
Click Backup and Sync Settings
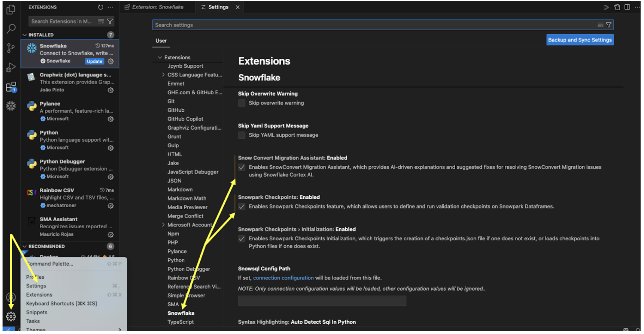click(579, 39)
